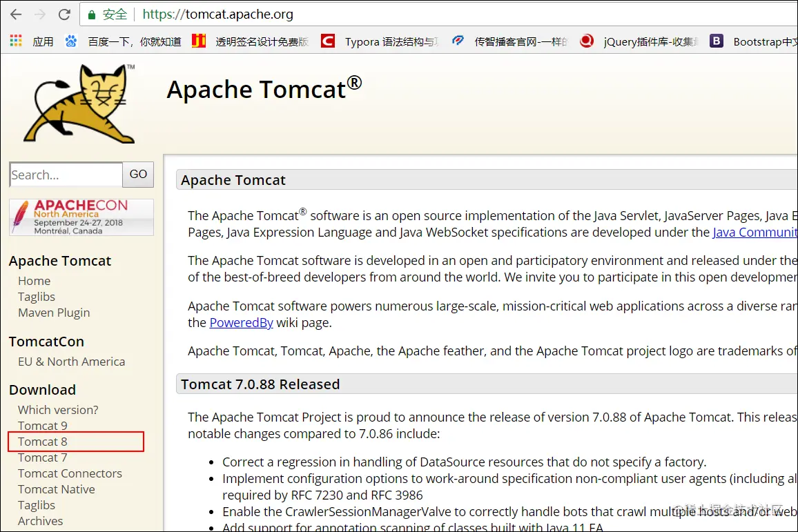Viewport: 798px width, 532px height.
Task: Click the browser forward arrow
Action: point(40,14)
